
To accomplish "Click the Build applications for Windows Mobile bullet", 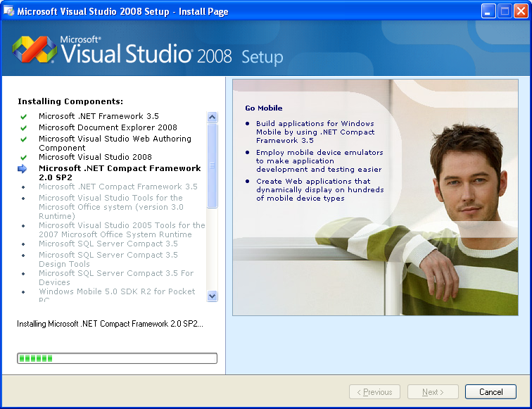I will [315, 132].
